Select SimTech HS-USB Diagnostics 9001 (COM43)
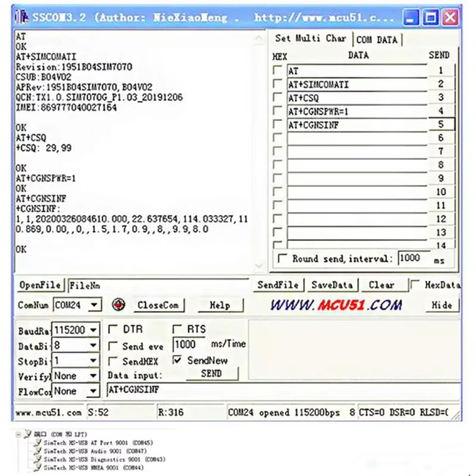 click(104, 459)
